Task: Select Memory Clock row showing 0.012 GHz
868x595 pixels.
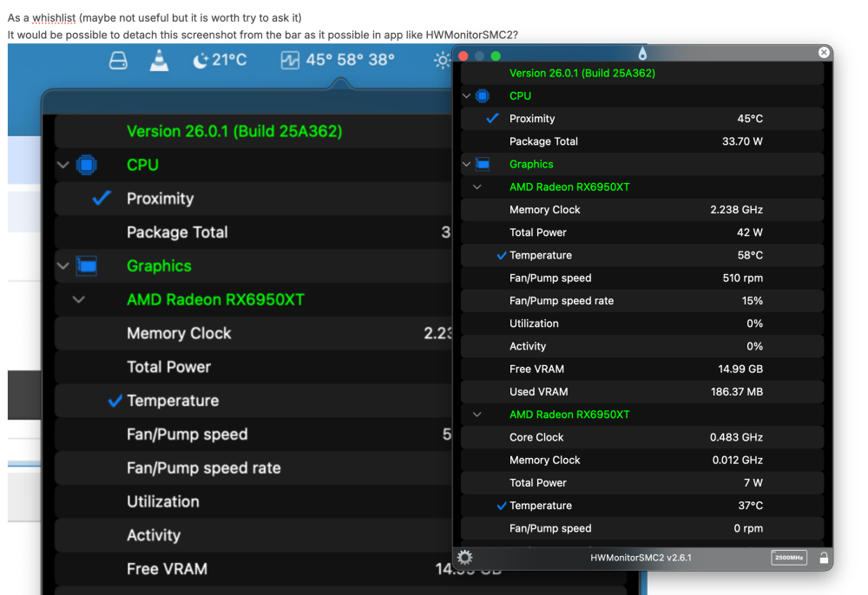Action: 642,460
